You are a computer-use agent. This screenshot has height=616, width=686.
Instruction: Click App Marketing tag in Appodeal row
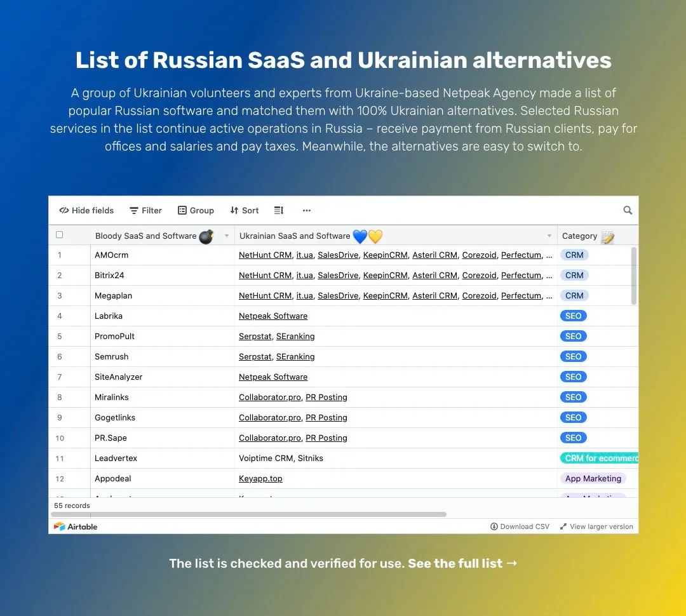pos(593,479)
